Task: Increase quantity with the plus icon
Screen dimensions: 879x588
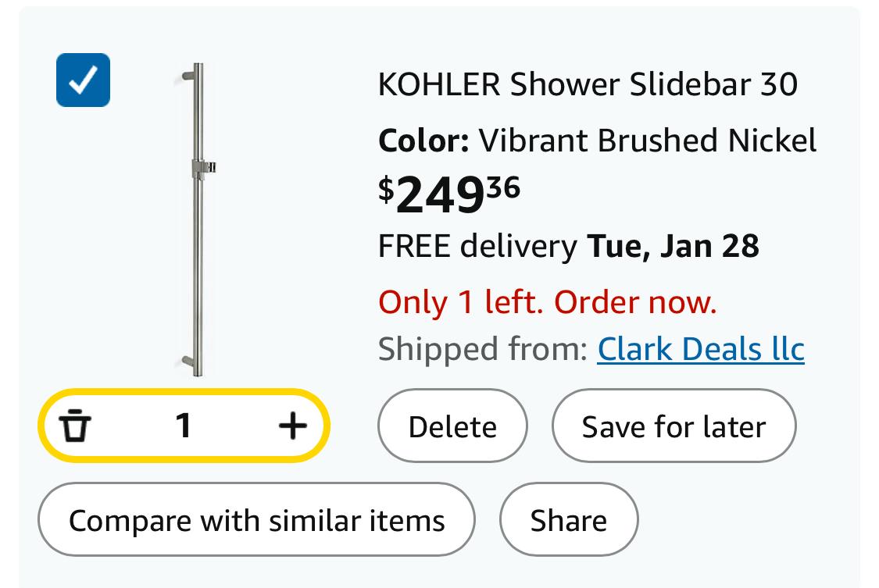Action: pyautogui.click(x=292, y=426)
